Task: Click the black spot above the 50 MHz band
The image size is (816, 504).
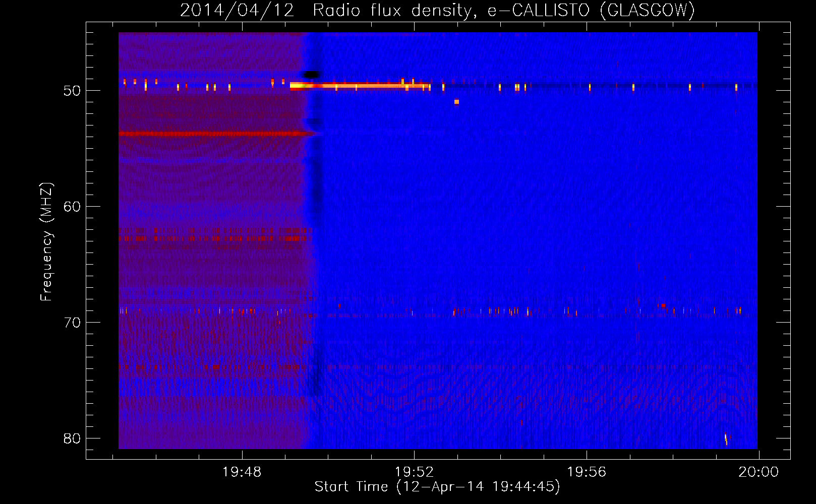Action: (x=311, y=75)
